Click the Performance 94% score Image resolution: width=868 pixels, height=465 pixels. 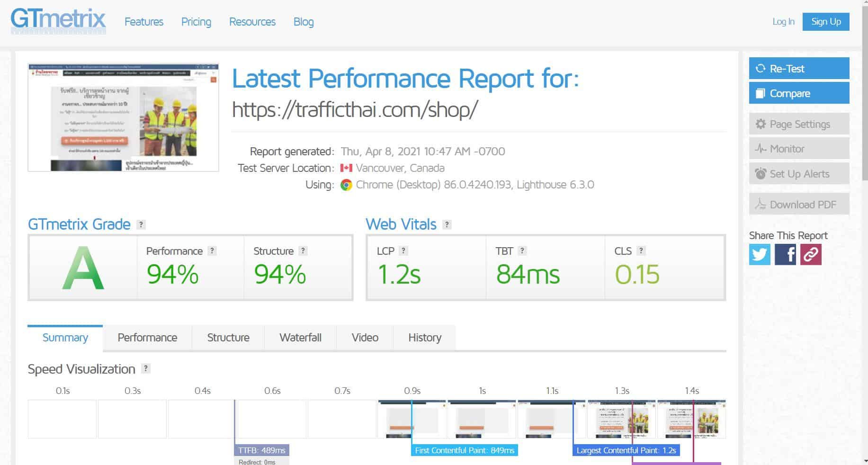tap(172, 275)
